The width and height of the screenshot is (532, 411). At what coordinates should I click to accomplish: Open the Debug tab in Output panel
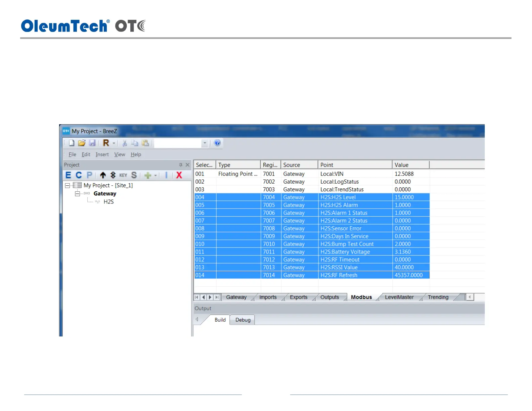pos(243,320)
